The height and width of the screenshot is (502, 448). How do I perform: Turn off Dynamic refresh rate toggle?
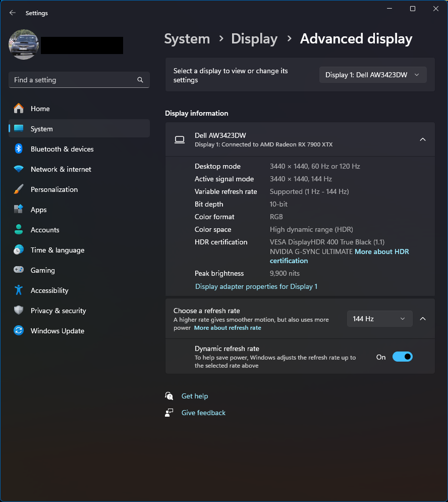point(402,357)
